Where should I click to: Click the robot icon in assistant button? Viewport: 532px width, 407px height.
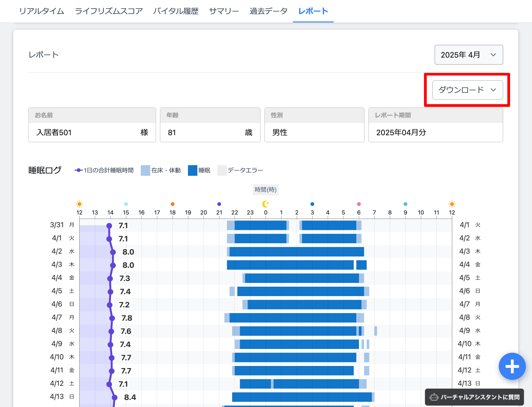click(434, 397)
